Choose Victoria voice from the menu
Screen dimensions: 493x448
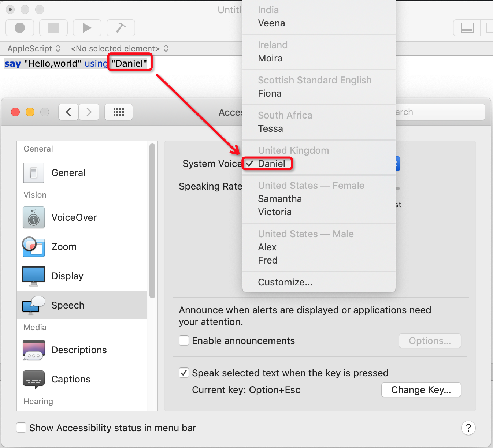click(319, 212)
